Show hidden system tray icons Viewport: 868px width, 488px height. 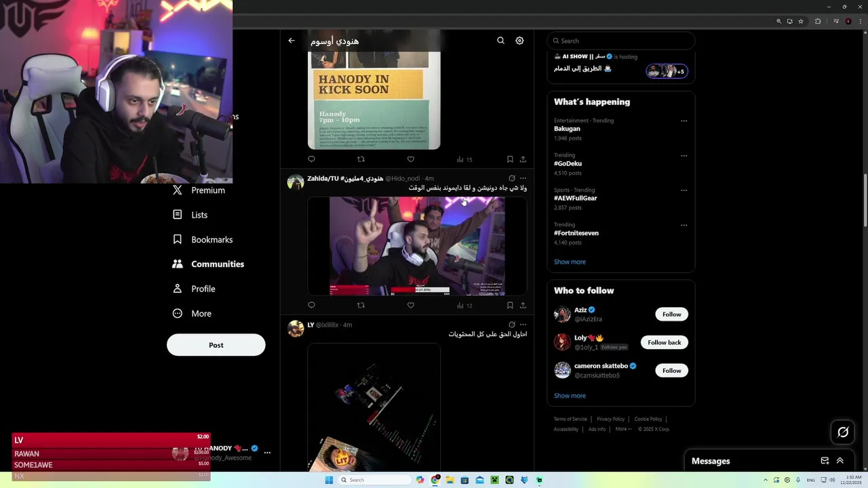(x=766, y=480)
